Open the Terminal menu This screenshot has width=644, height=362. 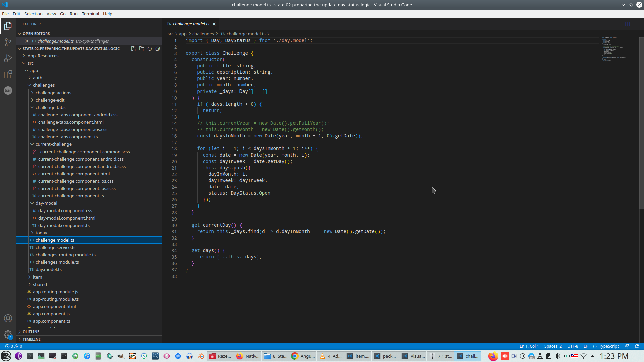click(90, 14)
